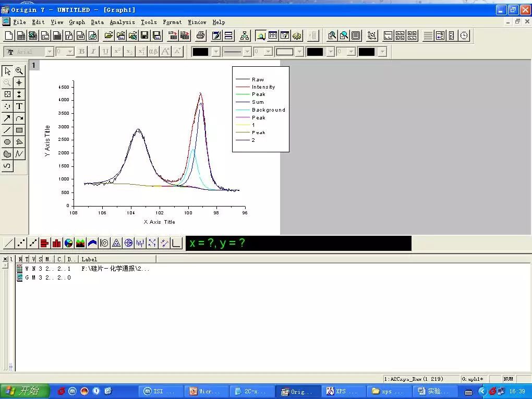Click the New Matrix toolbar icon

point(57,35)
